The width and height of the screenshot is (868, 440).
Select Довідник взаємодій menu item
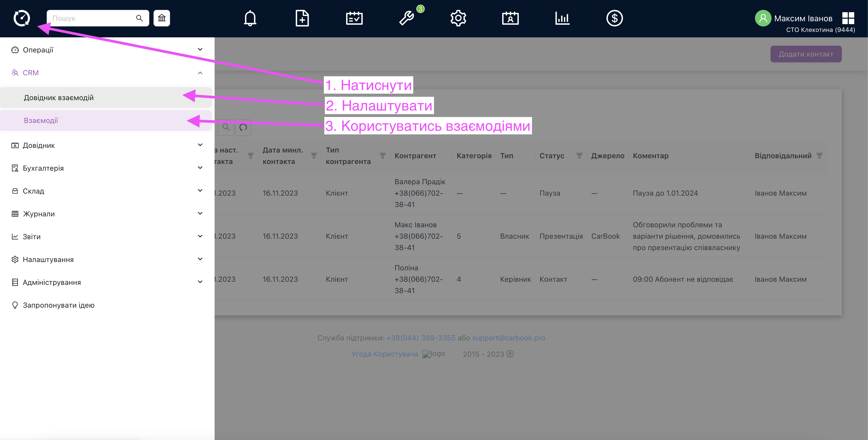click(x=59, y=98)
